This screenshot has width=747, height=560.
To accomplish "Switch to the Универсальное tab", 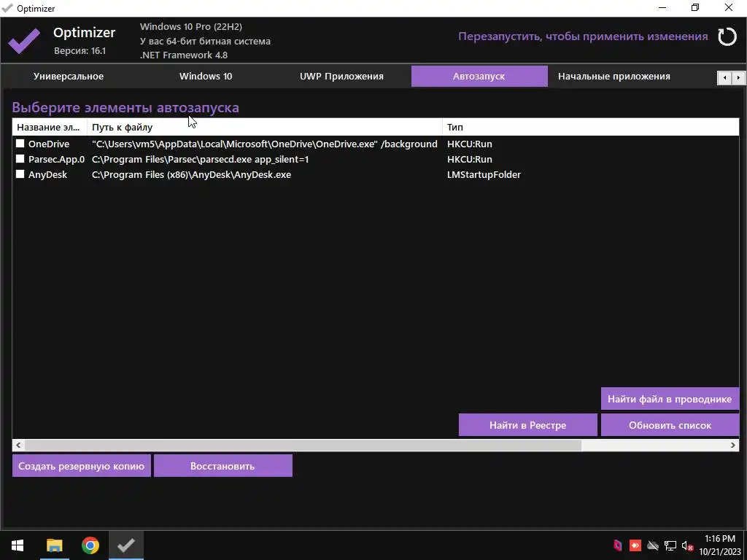I will pos(69,76).
